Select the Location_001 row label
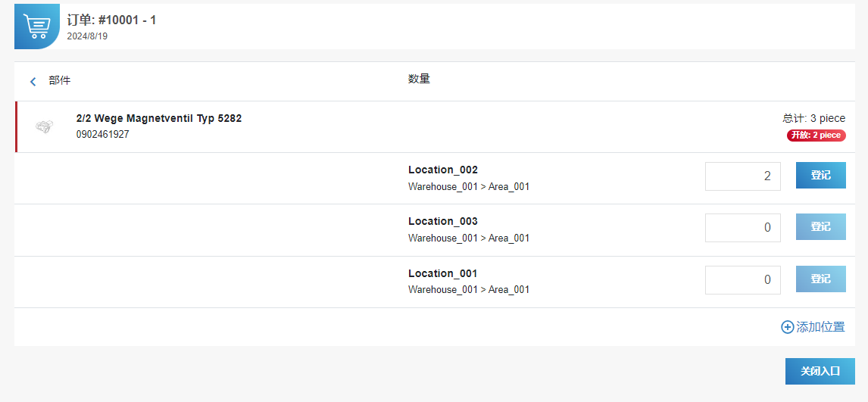This screenshot has width=868, height=402. (443, 273)
